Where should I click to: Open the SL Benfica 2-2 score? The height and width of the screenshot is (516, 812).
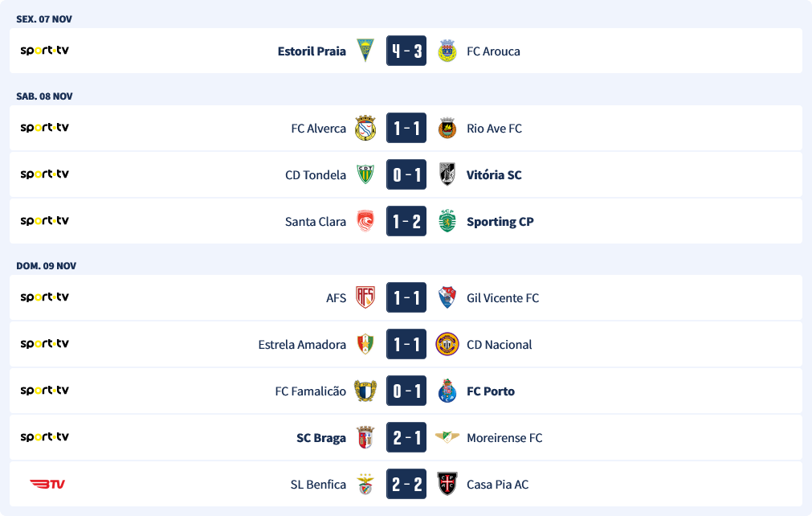click(406, 484)
